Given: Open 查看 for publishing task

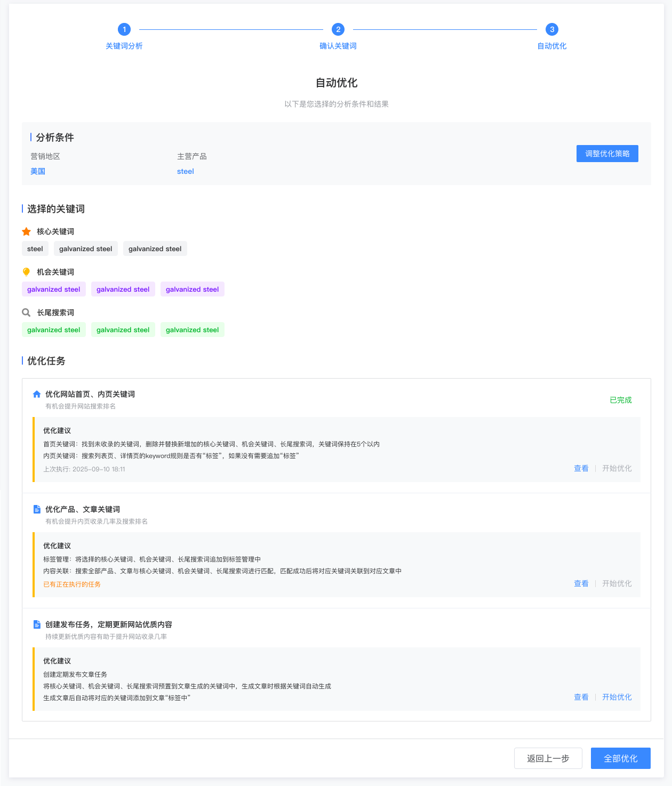Looking at the screenshot, I should pos(581,697).
